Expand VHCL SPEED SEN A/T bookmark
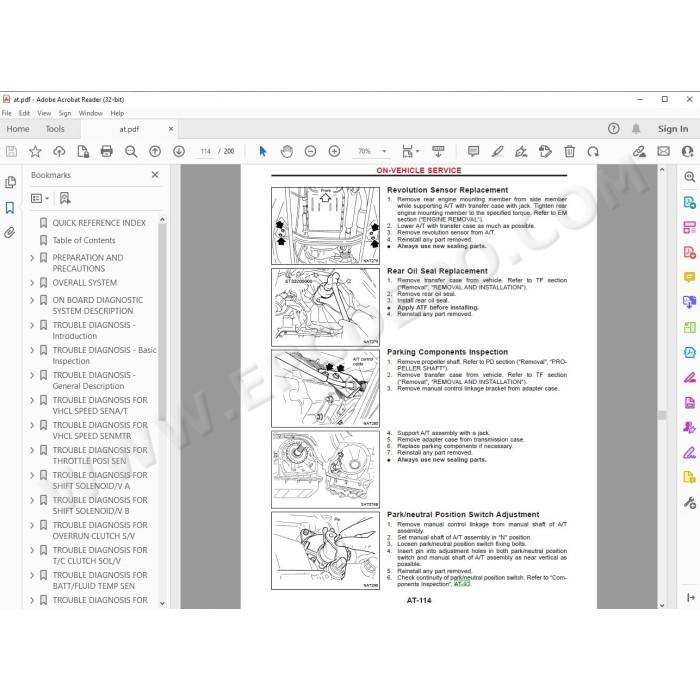 pos(32,400)
